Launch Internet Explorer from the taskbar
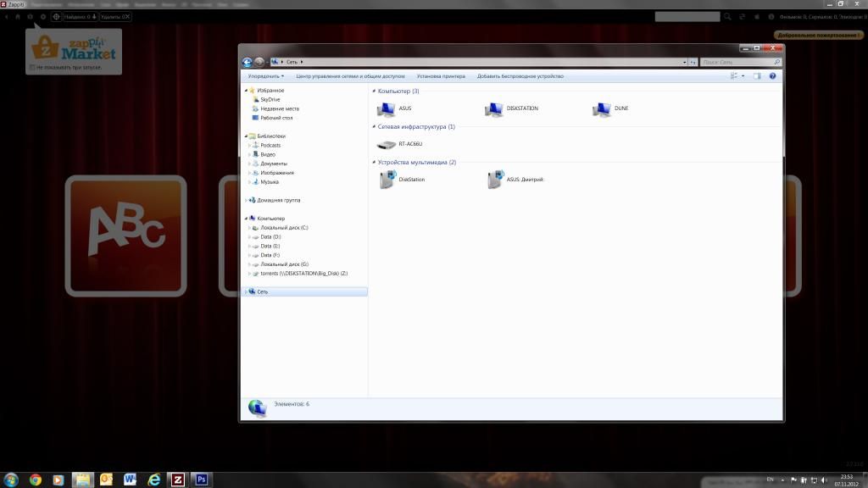The image size is (868, 488). pos(154,480)
